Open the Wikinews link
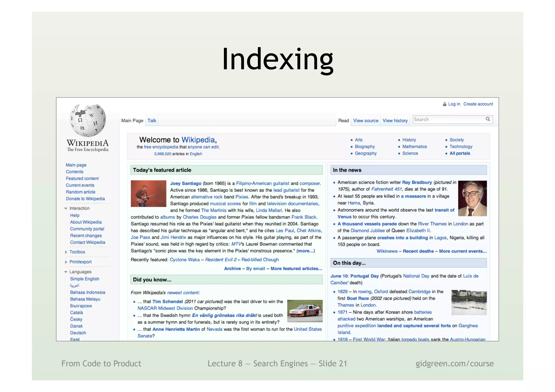Screen dimensions: 555x392 point(387,251)
